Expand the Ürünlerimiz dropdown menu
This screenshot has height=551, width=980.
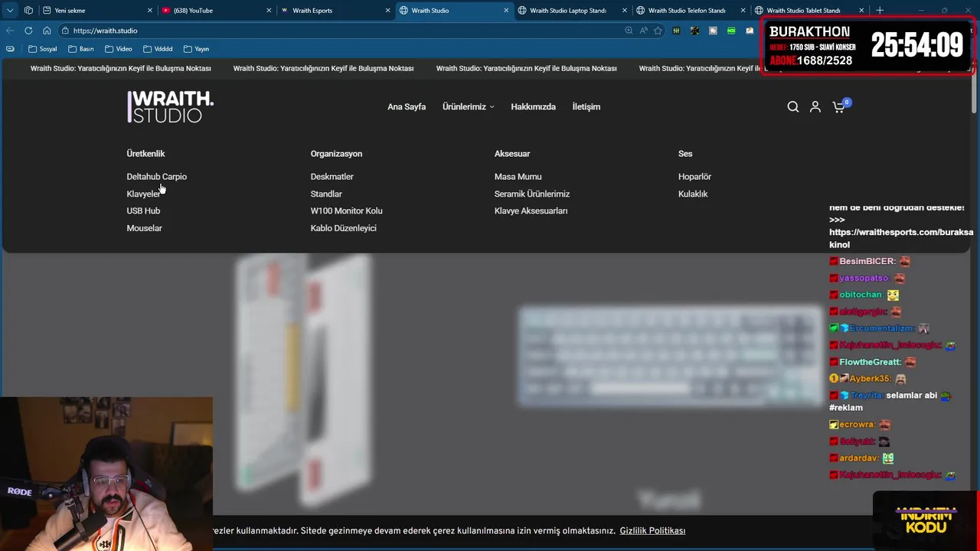[x=468, y=107]
